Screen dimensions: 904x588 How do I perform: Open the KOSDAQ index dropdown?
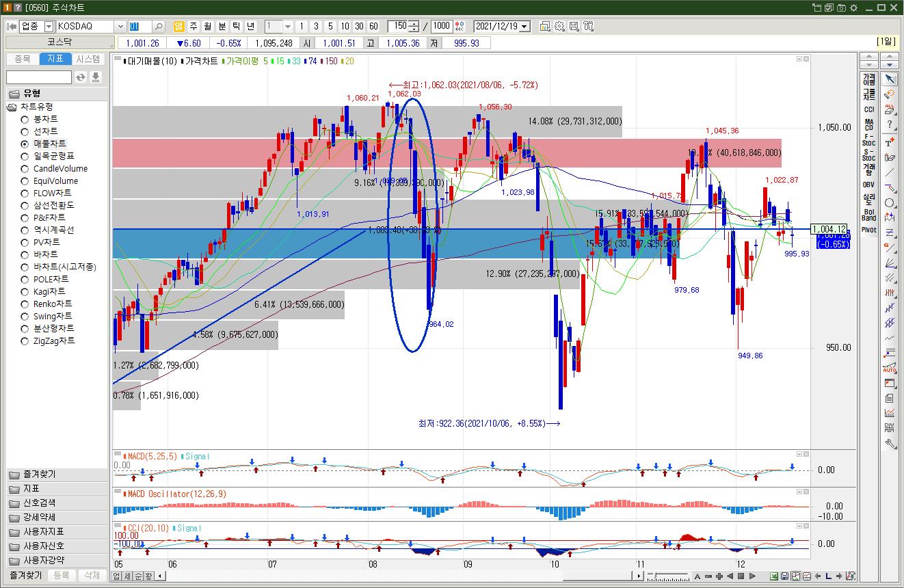(120, 26)
